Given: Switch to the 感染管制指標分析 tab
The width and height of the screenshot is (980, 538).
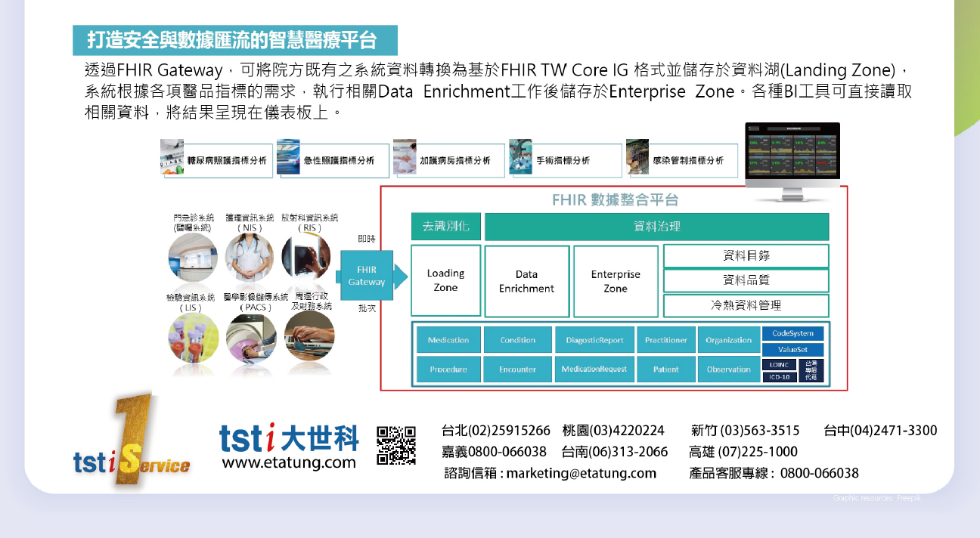Looking at the screenshot, I should 681,160.
